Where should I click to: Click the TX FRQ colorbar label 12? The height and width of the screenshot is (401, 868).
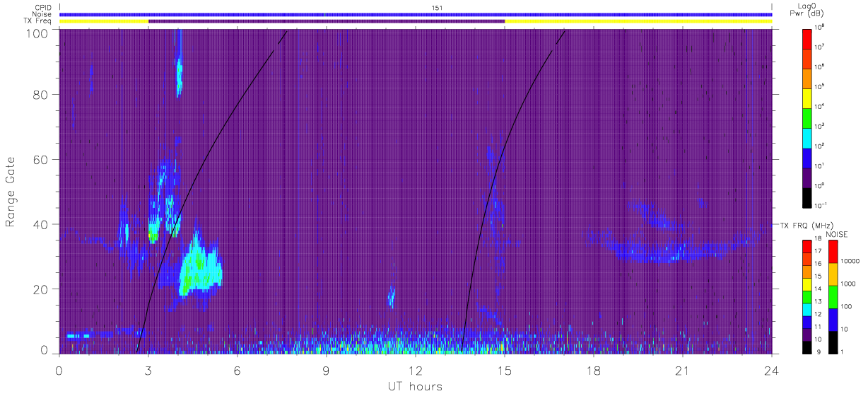click(819, 314)
